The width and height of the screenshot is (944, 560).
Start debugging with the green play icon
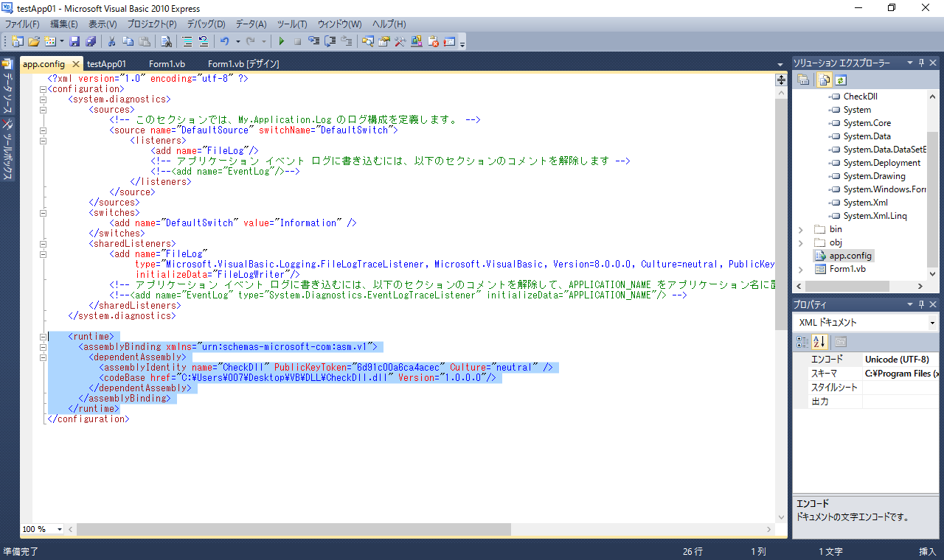282,41
